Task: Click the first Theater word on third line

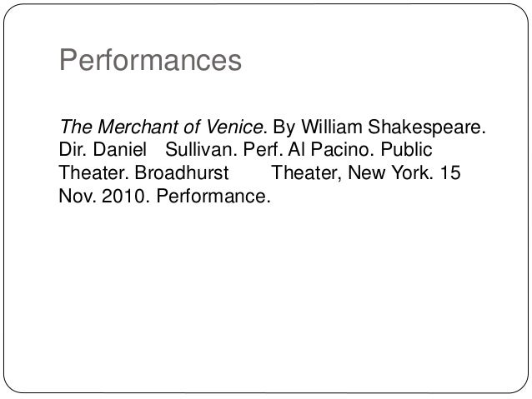Action: coord(93,172)
